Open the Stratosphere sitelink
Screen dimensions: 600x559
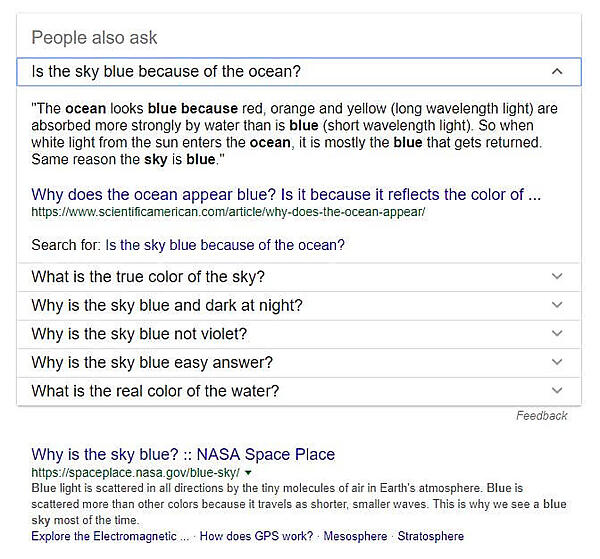(429, 537)
